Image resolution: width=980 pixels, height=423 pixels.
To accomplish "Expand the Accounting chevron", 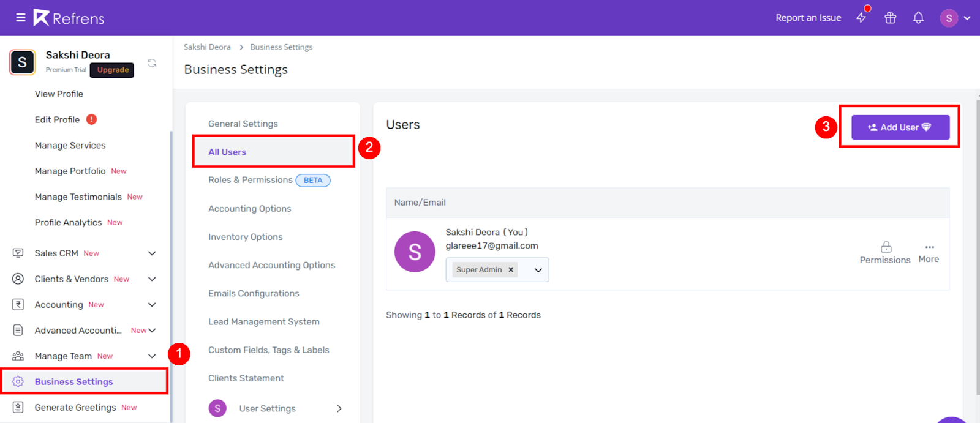I will [x=152, y=305].
